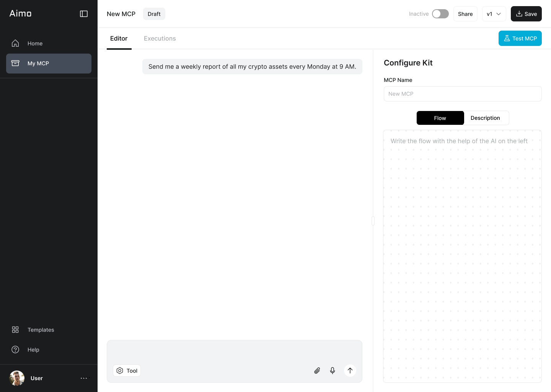Click the Share button
The width and height of the screenshot is (551, 392).
click(x=465, y=14)
